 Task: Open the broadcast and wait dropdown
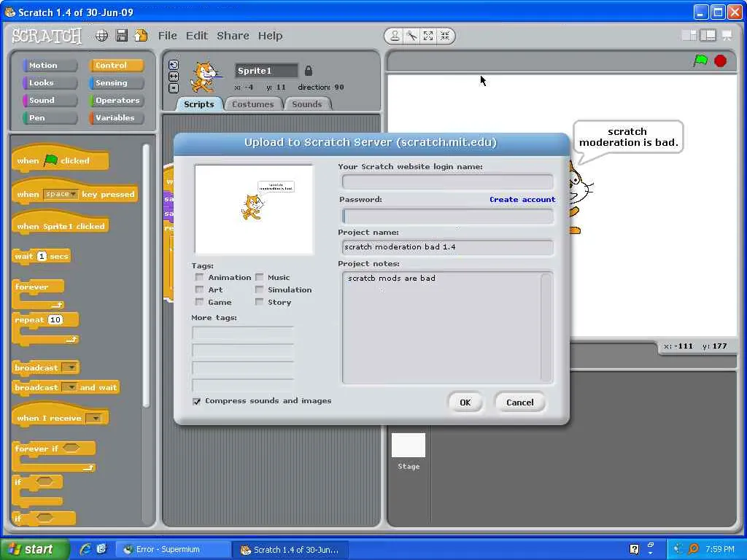70,388
